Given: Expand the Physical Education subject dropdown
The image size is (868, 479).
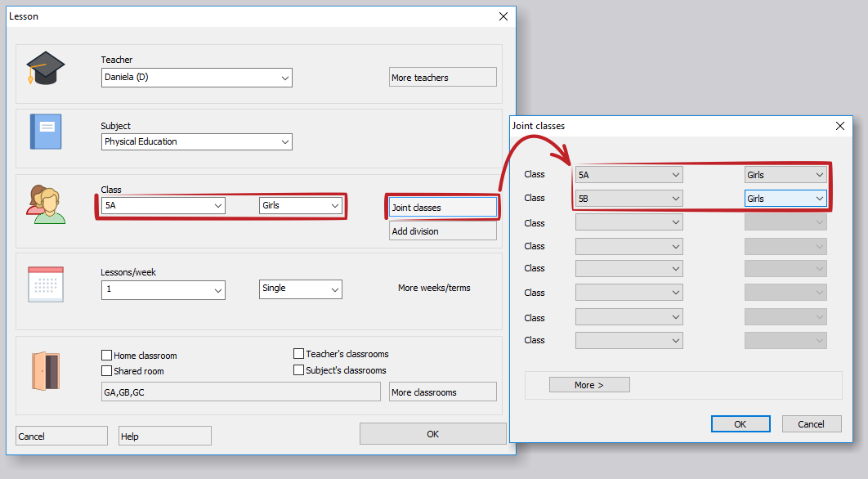Looking at the screenshot, I should click(x=197, y=141).
